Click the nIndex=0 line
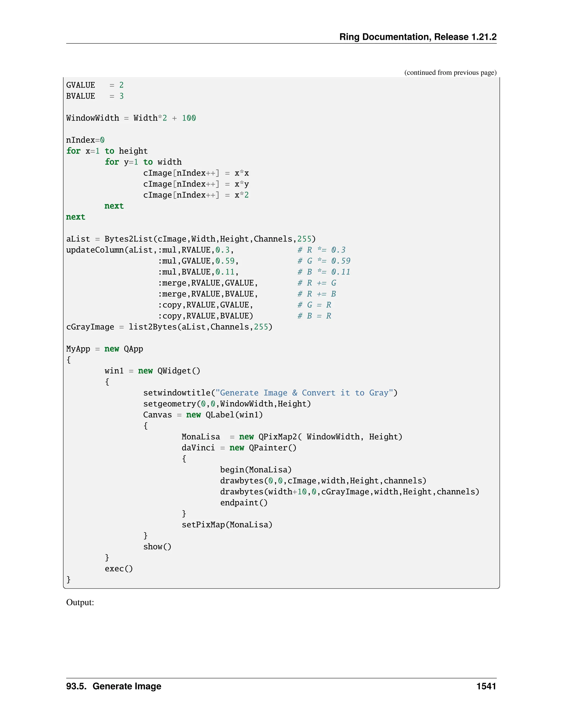 [x=85, y=140]
